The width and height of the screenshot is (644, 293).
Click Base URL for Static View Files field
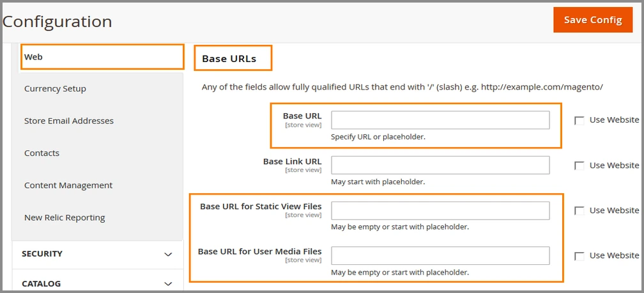coord(440,210)
